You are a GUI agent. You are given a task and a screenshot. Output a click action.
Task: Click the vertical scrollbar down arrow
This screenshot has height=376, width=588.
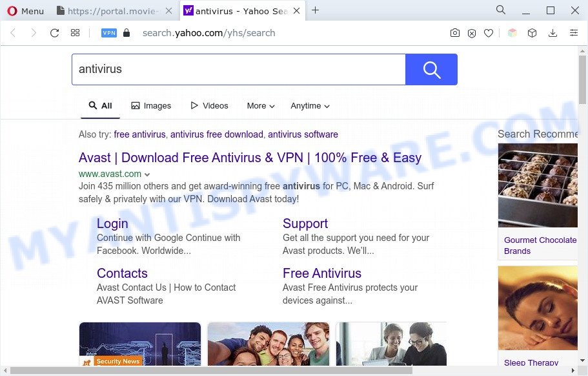click(x=582, y=361)
